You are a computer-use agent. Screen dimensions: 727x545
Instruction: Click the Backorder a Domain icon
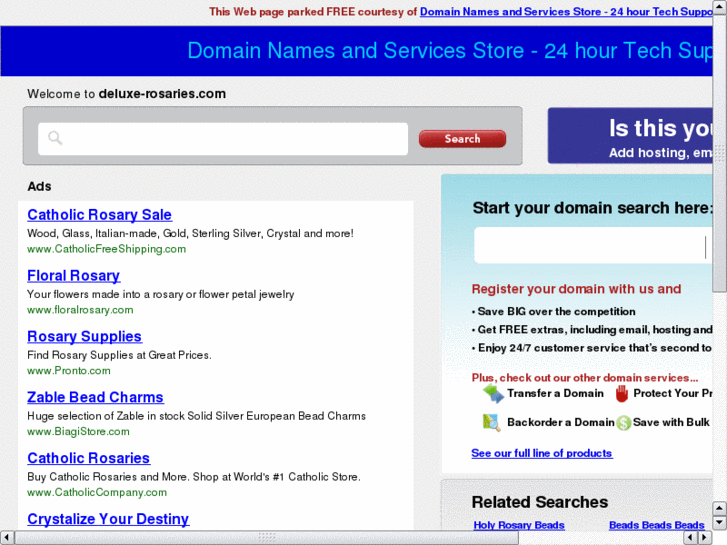(x=491, y=423)
